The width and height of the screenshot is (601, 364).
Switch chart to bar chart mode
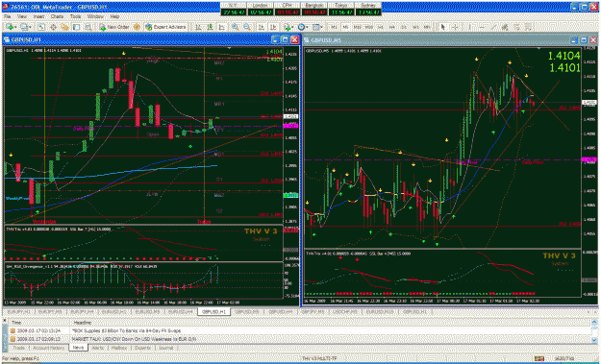tap(198, 27)
